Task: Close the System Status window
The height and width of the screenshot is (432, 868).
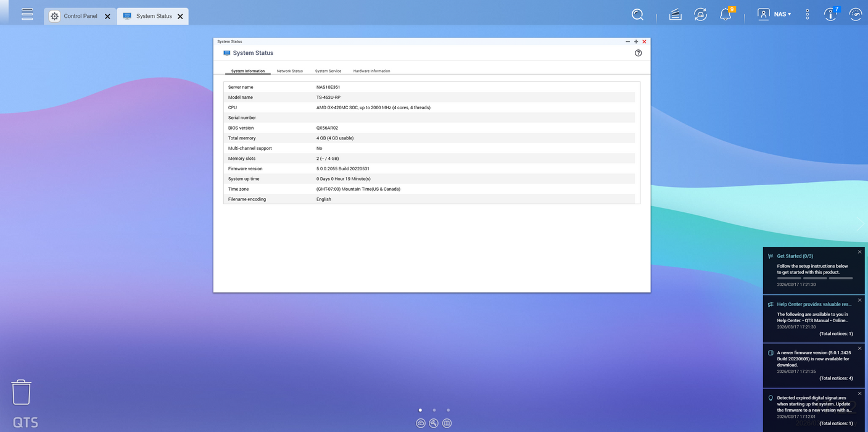Action: 644,42
